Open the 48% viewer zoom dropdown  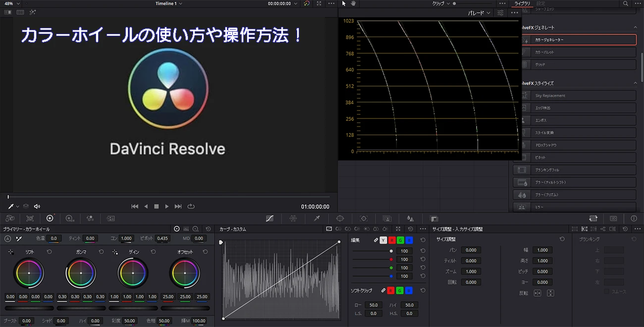tap(12, 3)
